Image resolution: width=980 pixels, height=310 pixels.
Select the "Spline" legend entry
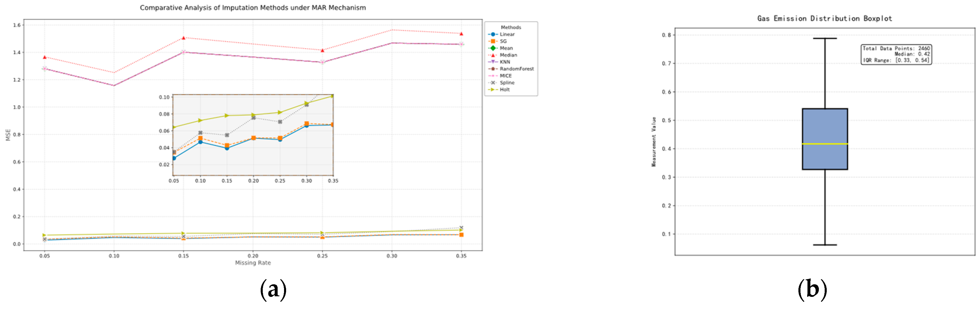[501, 82]
